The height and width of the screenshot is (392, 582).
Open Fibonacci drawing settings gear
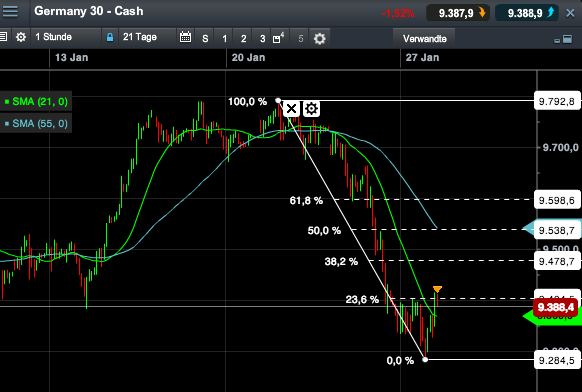(311, 109)
